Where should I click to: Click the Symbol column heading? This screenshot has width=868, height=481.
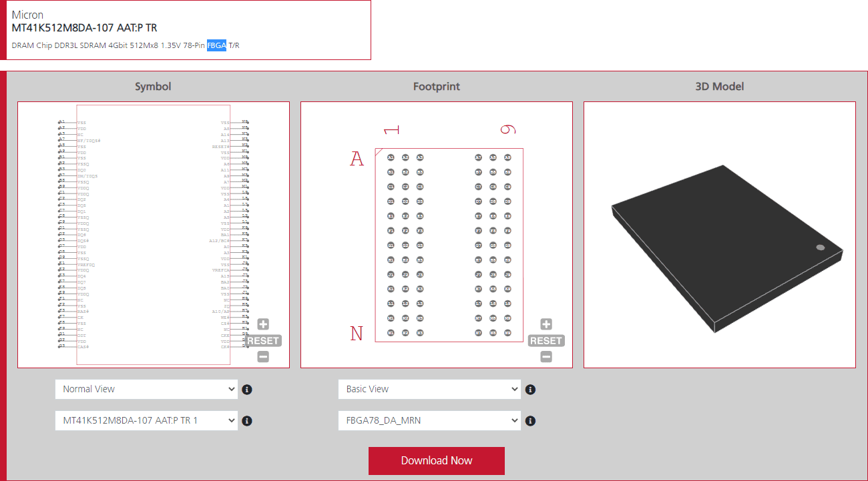(x=154, y=87)
